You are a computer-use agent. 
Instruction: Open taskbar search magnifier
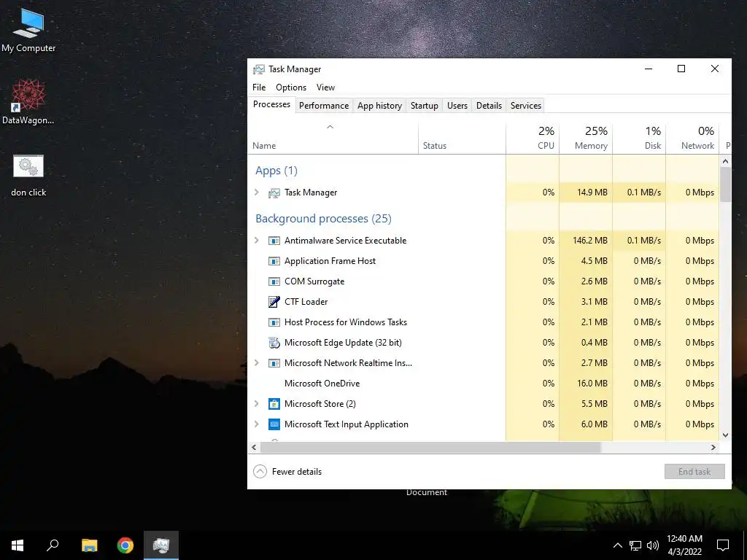pos(53,545)
